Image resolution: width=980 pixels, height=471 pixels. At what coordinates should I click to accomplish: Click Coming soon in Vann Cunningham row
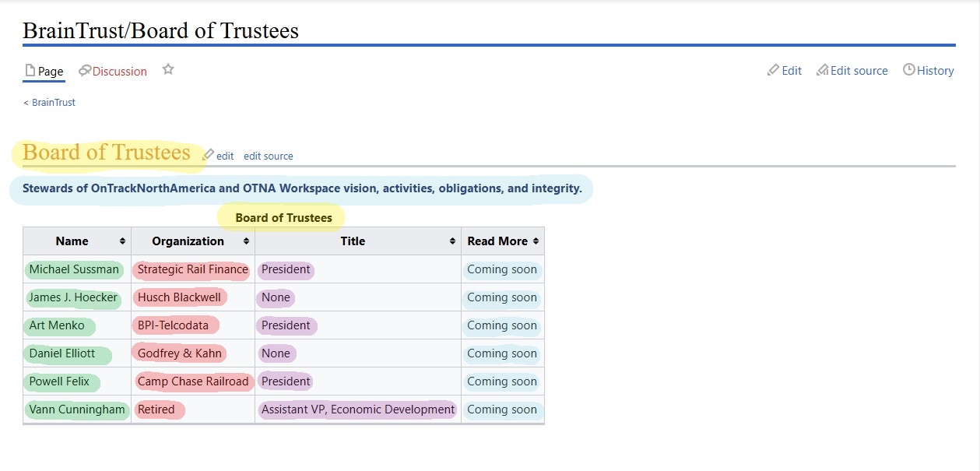pos(502,409)
